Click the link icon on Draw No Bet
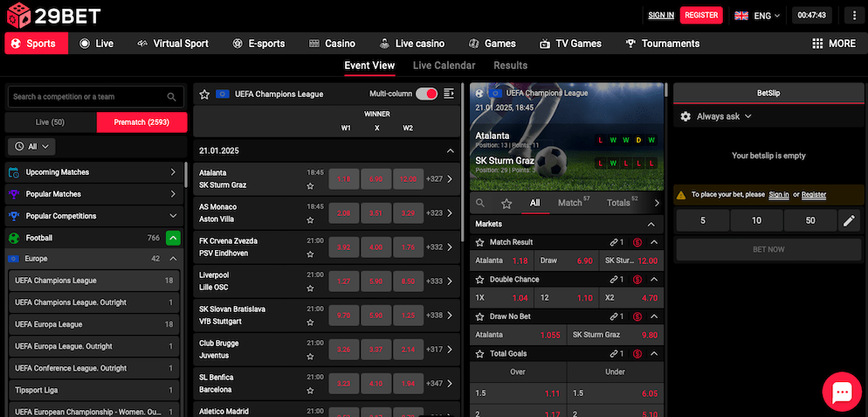The image size is (868, 417). click(614, 316)
